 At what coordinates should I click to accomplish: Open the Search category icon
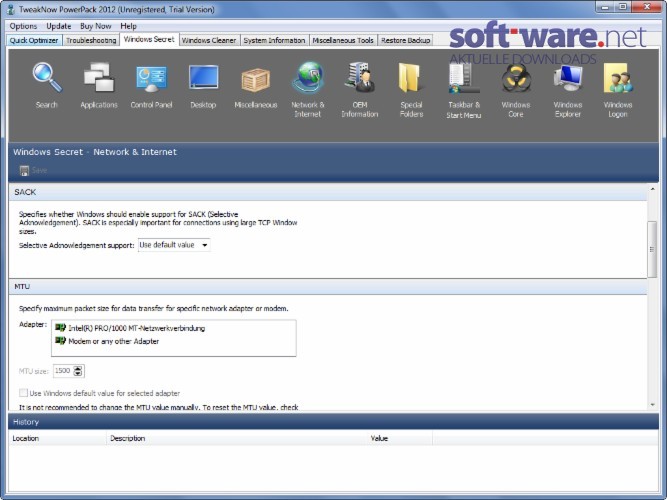coord(47,78)
